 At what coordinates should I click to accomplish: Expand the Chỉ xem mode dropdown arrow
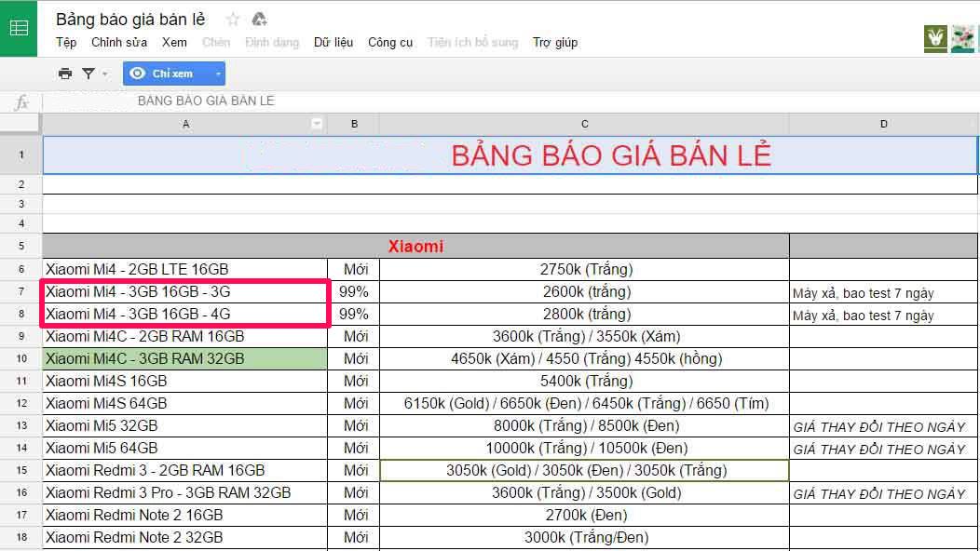(x=217, y=74)
